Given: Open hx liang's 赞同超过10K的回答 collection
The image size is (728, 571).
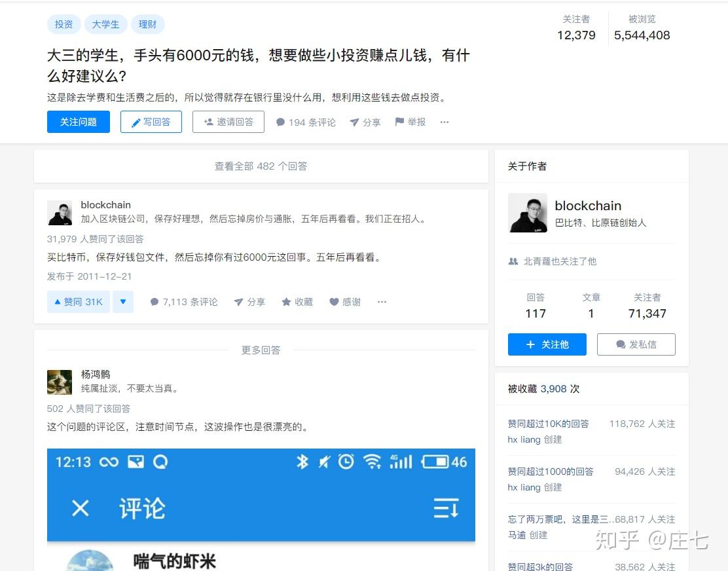Looking at the screenshot, I should (x=547, y=424).
